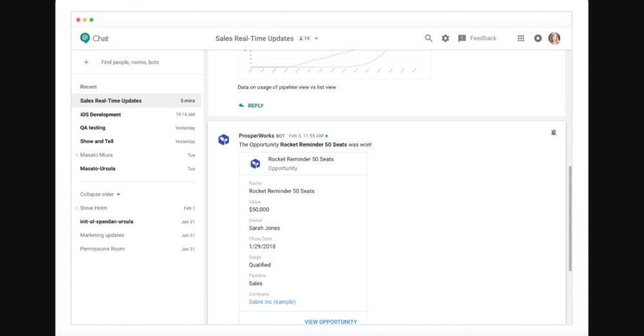644x336 pixels.
Task: Click the vertical scrollbar in message pane
Action: [x=569, y=218]
